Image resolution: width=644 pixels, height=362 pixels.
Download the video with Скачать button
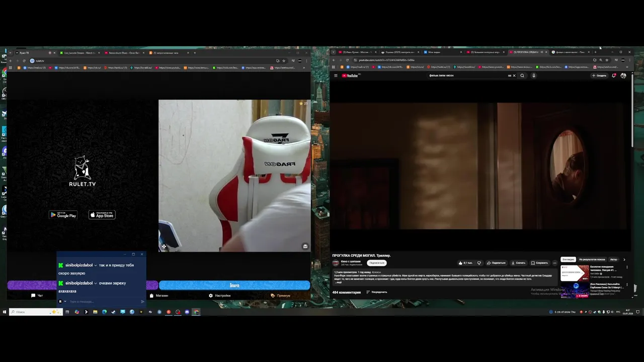coord(518,262)
